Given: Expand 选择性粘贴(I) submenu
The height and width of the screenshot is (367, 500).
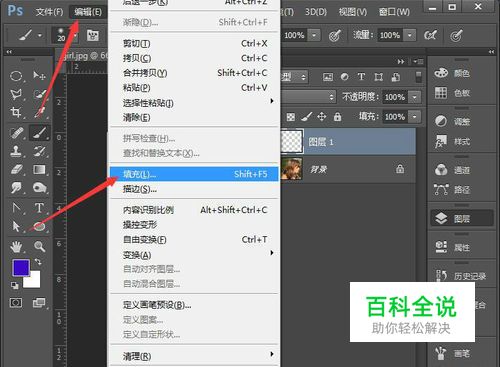Looking at the screenshot, I should (194, 103).
